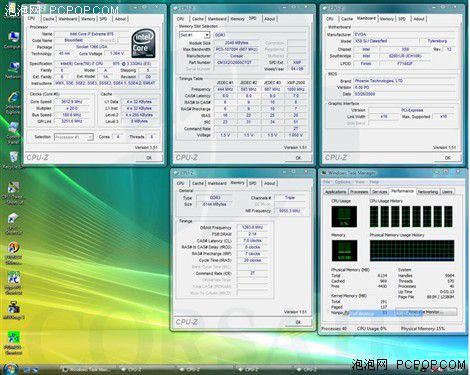
Task: Click the Core Speed value field
Action: [72, 101]
